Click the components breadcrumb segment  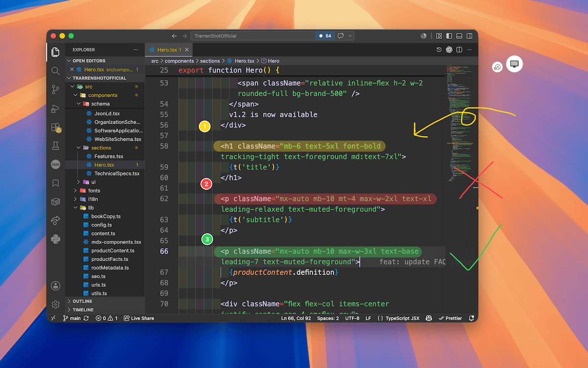179,61
